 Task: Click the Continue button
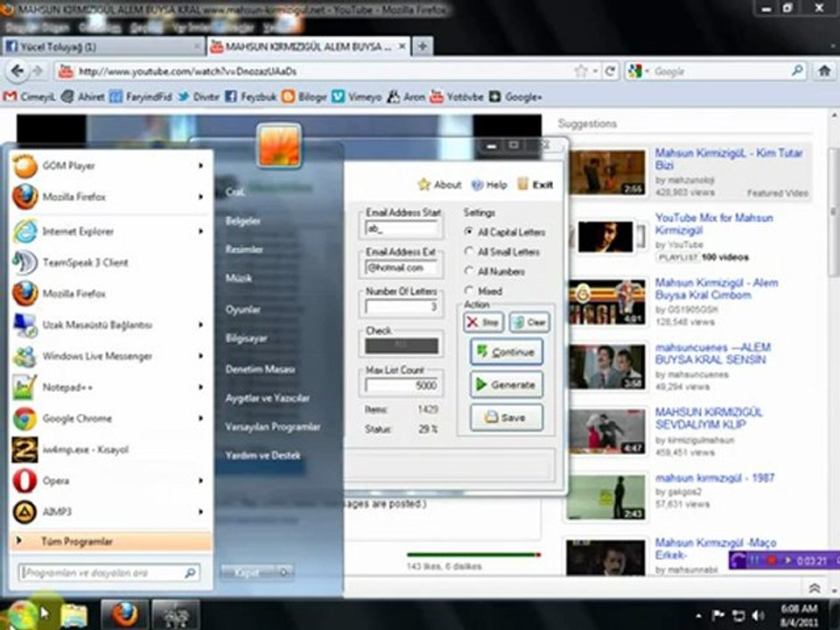click(507, 352)
